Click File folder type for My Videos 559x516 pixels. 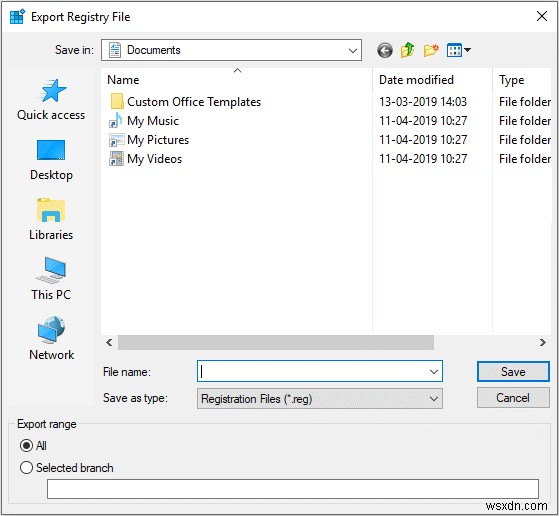pos(525,159)
